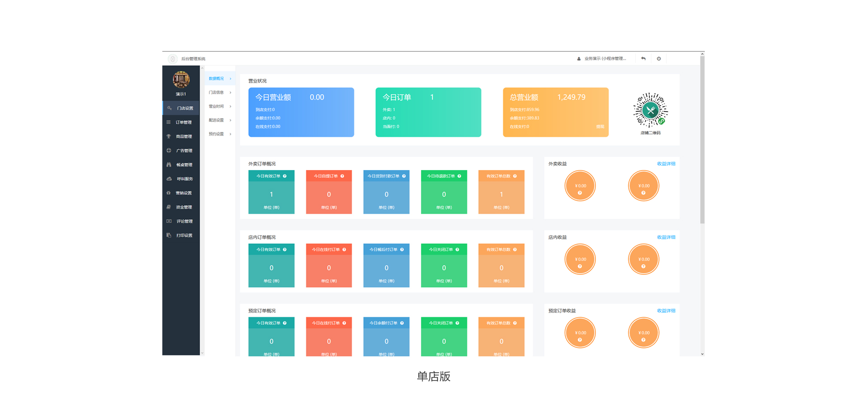Click help icon next to 今日余额付订单
Screen dimensions: 868x407
click(x=402, y=323)
